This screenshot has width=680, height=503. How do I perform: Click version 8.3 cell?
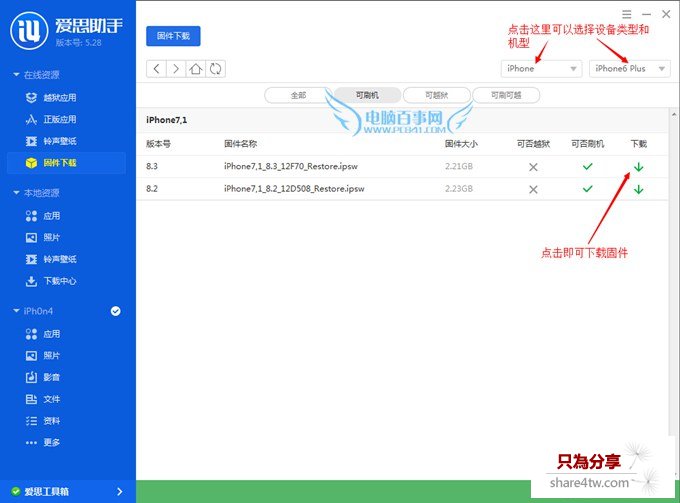(152, 166)
